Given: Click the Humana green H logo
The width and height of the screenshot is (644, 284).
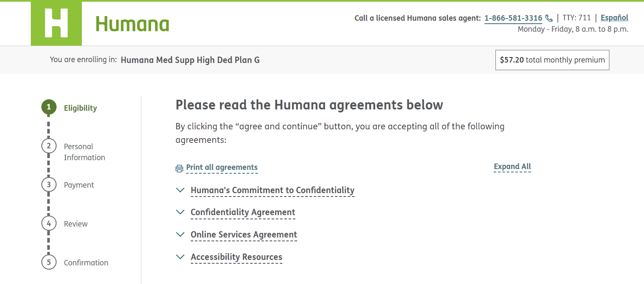Looking at the screenshot, I should tap(56, 23).
